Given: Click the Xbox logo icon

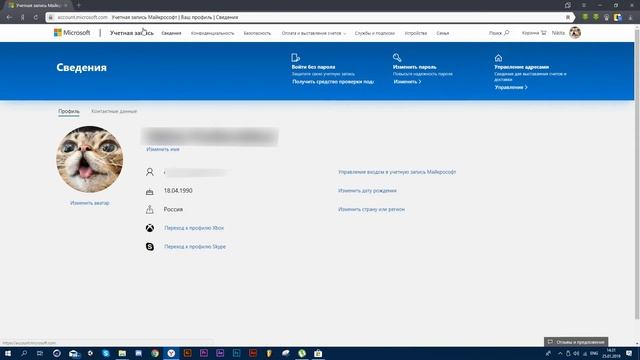Looking at the screenshot, I should click(x=150, y=228).
